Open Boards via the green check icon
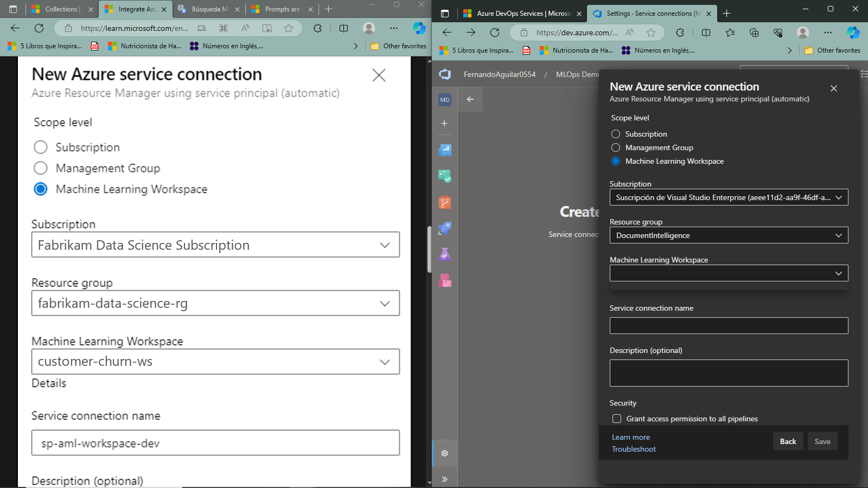 click(x=444, y=176)
